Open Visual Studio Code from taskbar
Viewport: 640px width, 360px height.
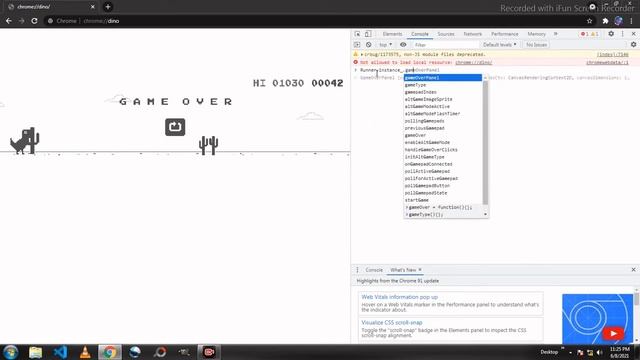[x=60, y=352]
